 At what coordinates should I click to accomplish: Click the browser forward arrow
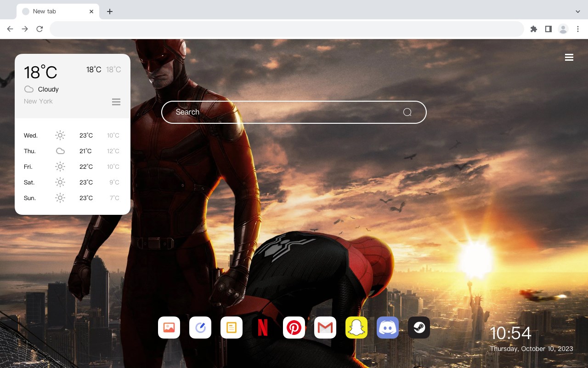point(25,29)
